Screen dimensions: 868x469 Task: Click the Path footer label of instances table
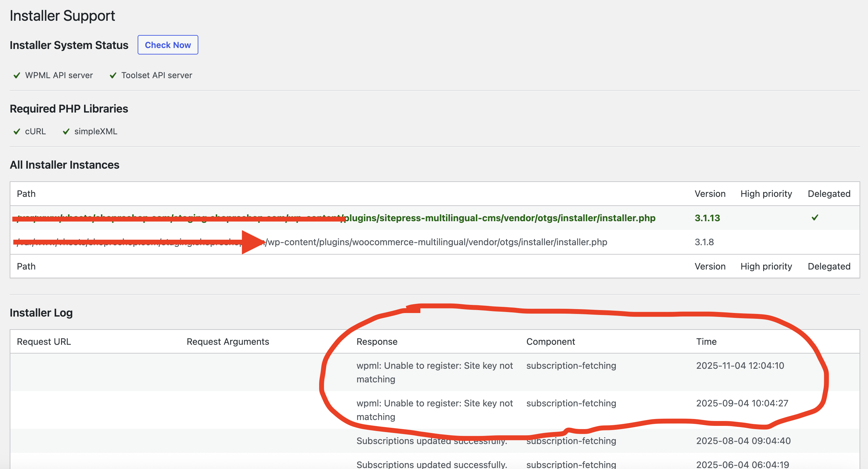click(26, 267)
